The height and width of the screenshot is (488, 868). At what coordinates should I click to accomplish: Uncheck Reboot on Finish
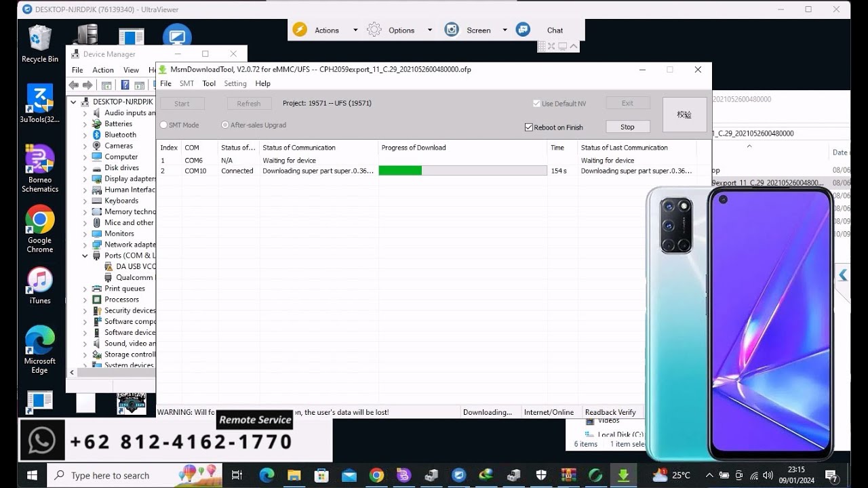(x=528, y=127)
